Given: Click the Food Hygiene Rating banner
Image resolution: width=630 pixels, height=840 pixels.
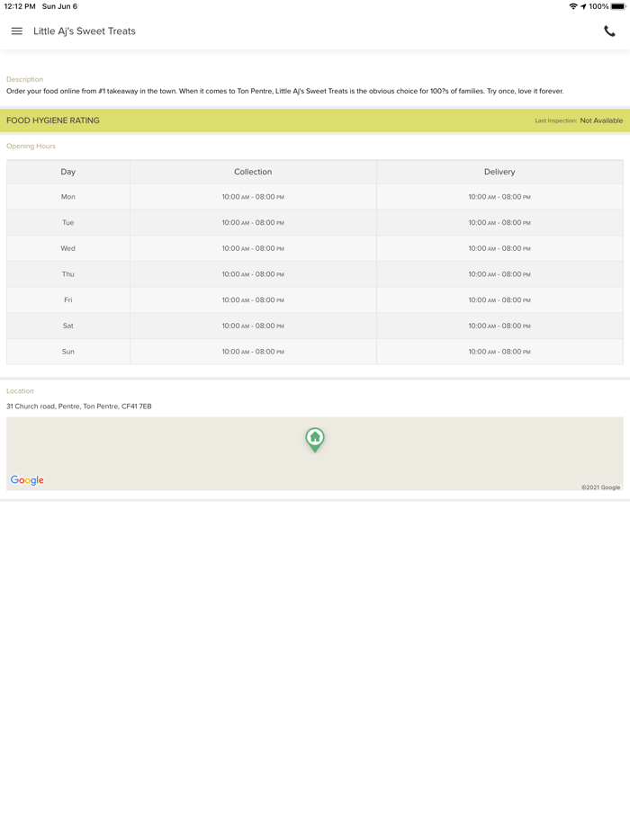Looking at the screenshot, I should click(x=315, y=121).
